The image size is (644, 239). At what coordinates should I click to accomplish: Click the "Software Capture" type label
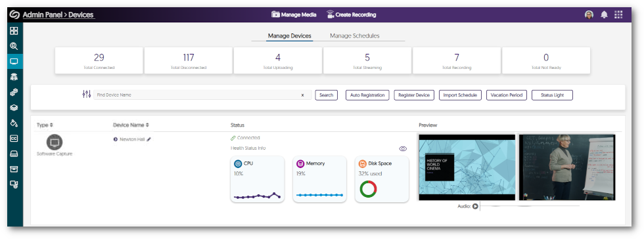point(55,154)
